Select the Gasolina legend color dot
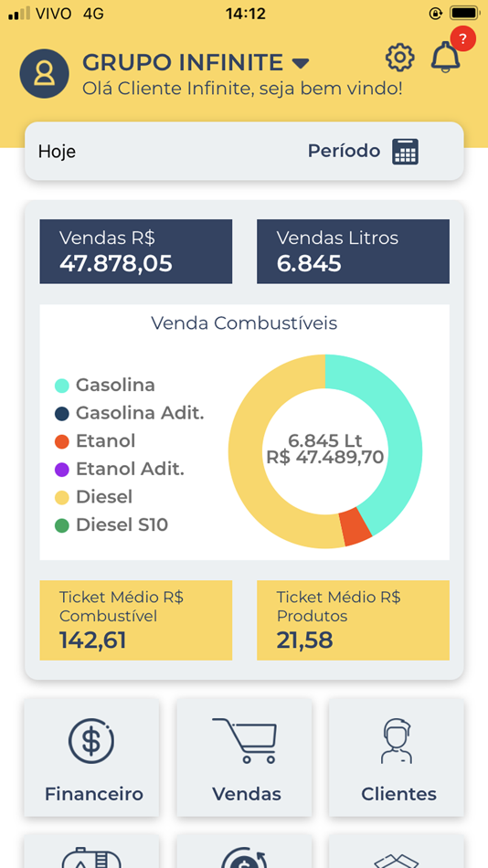Image resolution: width=488 pixels, height=868 pixels. [62, 386]
